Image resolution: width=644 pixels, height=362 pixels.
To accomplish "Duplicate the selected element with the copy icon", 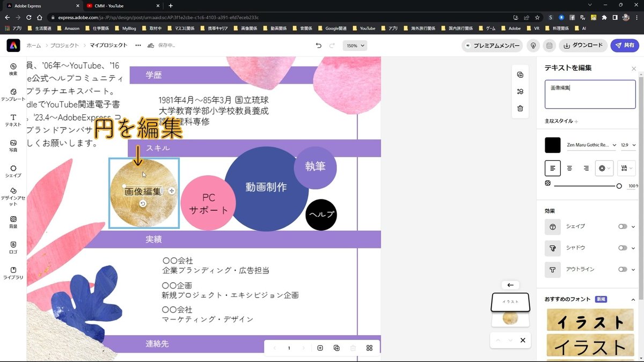I will point(520,75).
